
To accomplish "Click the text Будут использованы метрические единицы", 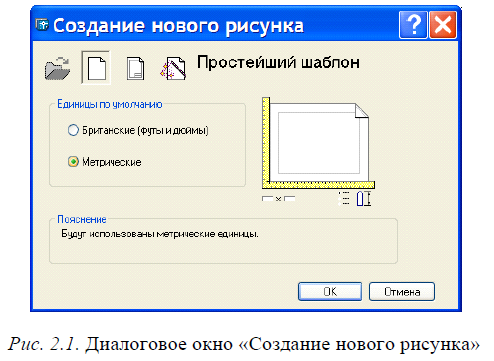I will point(160,234).
